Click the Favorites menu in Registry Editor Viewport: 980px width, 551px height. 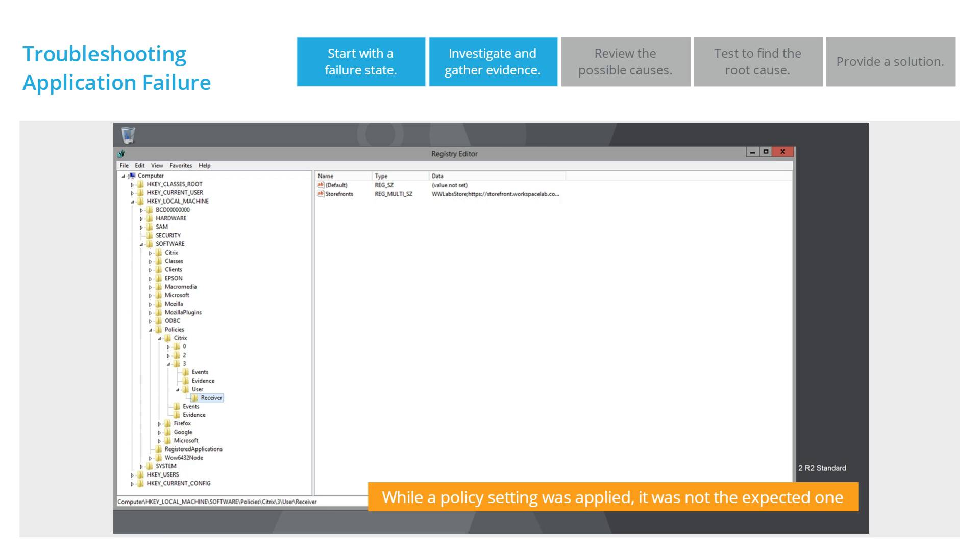(x=180, y=165)
